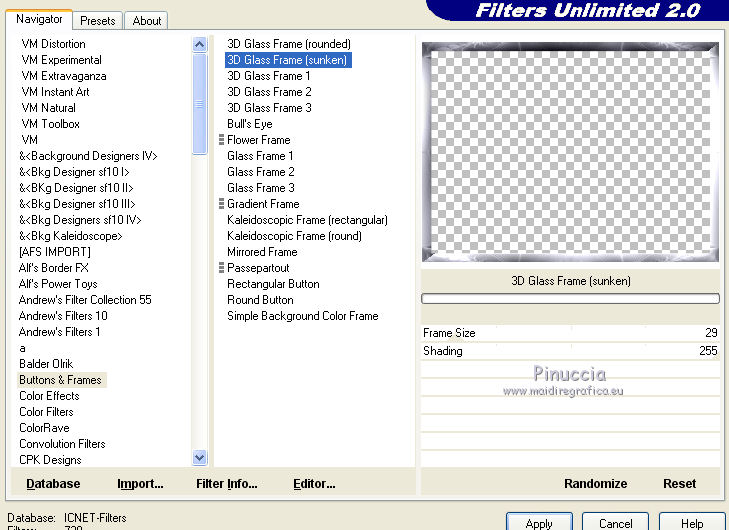Select VM Distortion category
Viewport: 729px width, 530px height.
[53, 44]
